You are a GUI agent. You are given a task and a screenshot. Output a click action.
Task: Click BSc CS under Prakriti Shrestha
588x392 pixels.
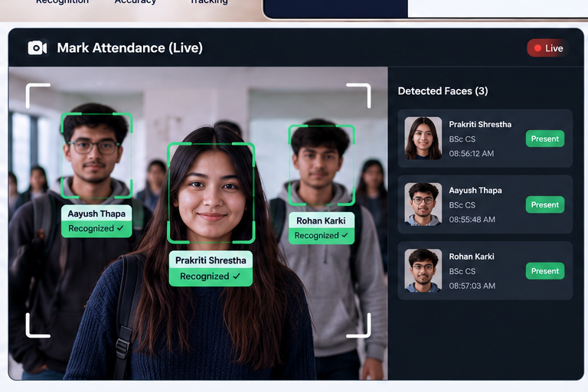(462, 139)
